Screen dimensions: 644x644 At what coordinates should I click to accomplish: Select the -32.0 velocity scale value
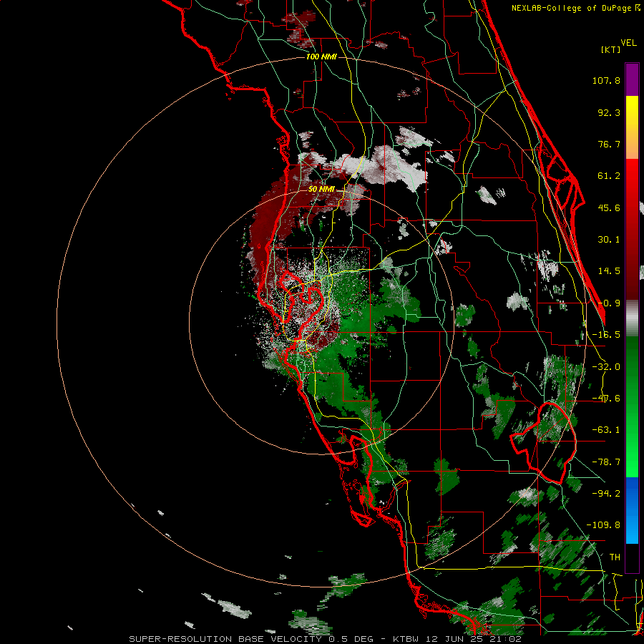606,367
